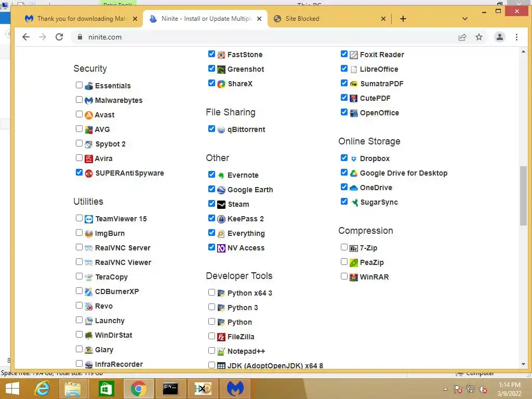This screenshot has height=399, width=532.
Task: Click the Foxit Reader icon
Action: [x=353, y=55]
